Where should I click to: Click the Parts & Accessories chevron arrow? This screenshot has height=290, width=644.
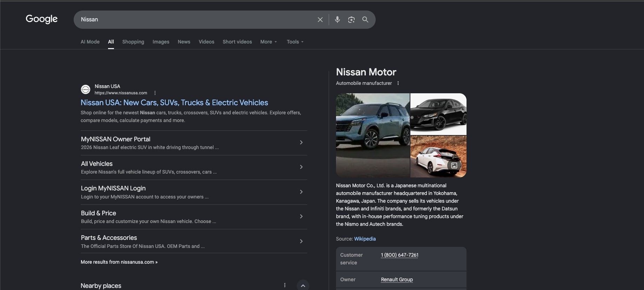point(301,241)
